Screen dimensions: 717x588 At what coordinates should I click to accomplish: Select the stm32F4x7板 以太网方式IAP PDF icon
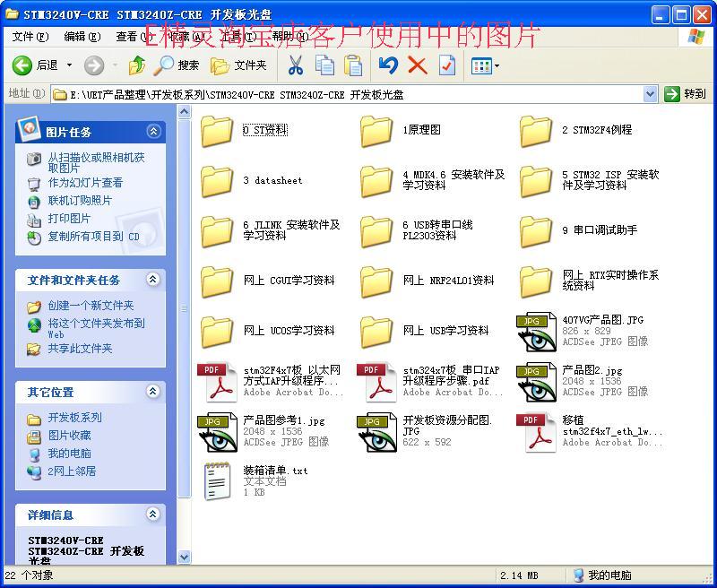[x=217, y=382]
